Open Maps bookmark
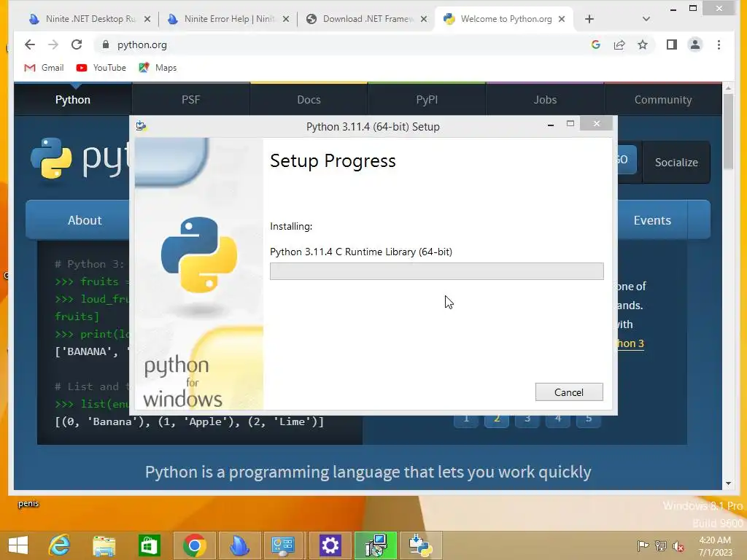The height and width of the screenshot is (560, 747). pyautogui.click(x=158, y=68)
